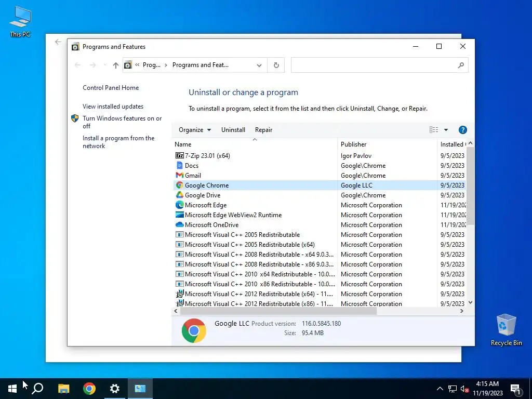Click the taskbar clock and date

click(x=487, y=389)
